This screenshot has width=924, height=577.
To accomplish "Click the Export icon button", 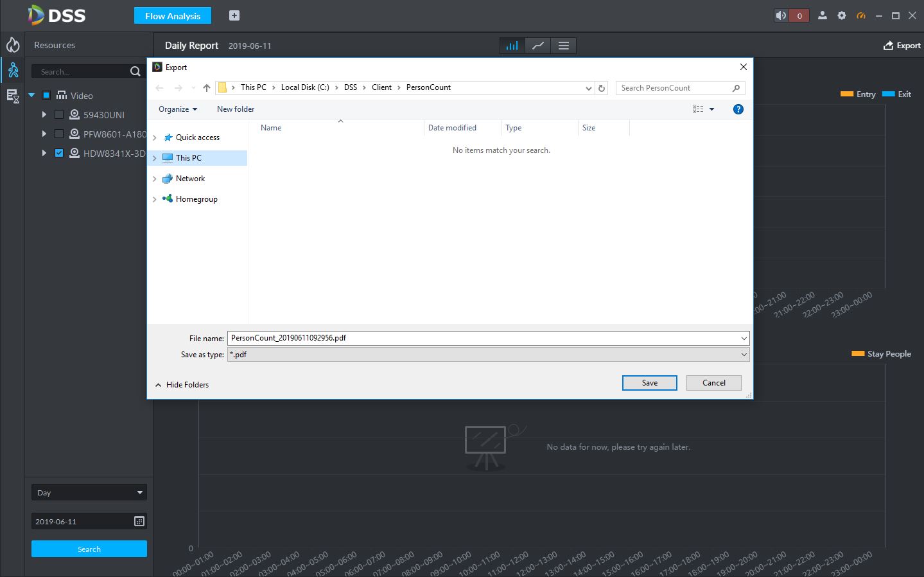I will 902,46.
